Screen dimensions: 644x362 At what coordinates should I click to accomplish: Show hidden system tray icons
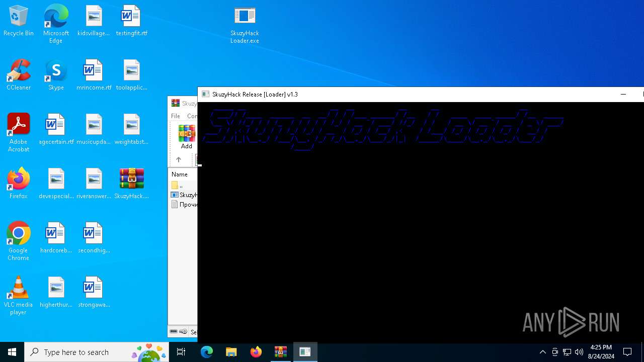(542, 352)
